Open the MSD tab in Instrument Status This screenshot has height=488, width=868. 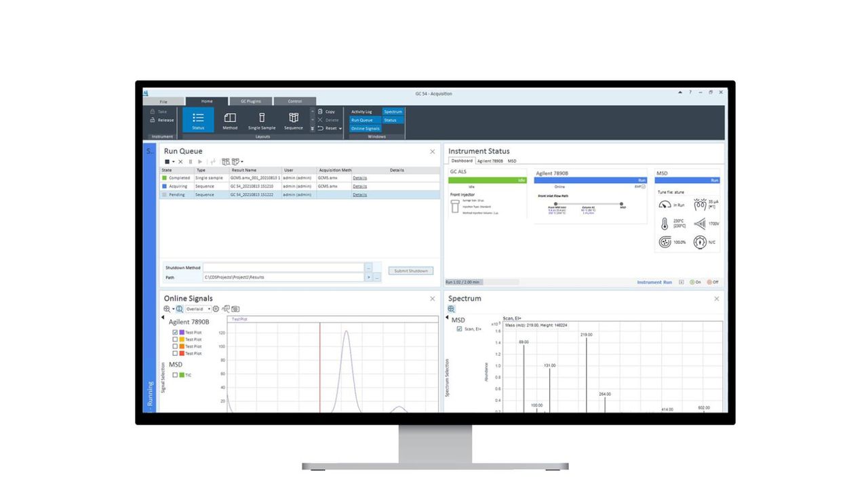pos(512,161)
